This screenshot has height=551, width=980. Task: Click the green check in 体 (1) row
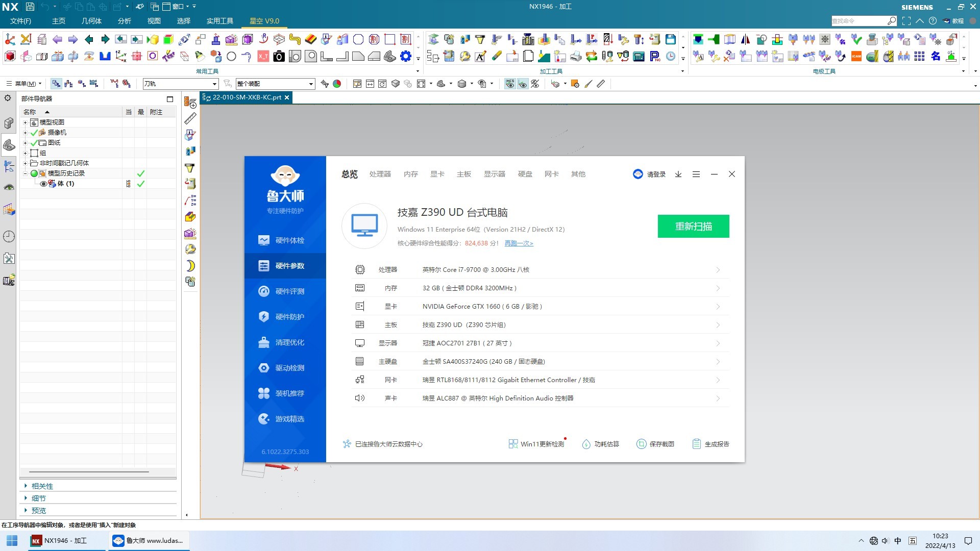(x=141, y=184)
